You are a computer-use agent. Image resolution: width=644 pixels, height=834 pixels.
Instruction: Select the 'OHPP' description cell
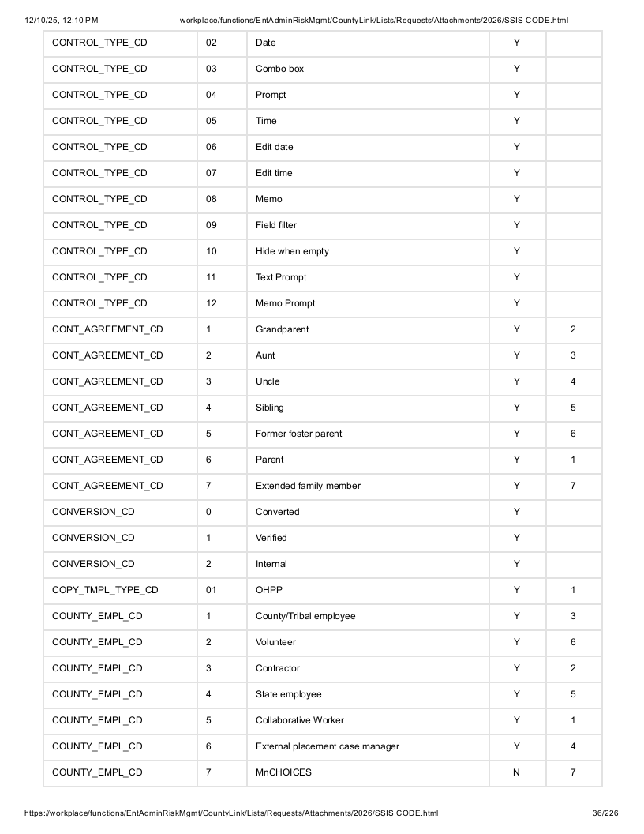pos(368,591)
